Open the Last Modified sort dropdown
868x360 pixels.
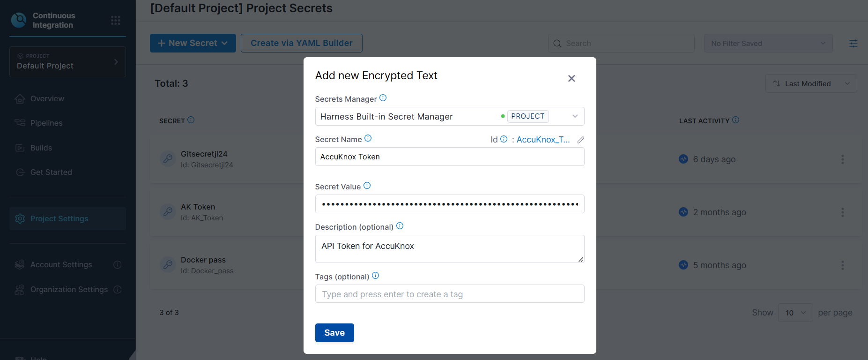tap(811, 83)
